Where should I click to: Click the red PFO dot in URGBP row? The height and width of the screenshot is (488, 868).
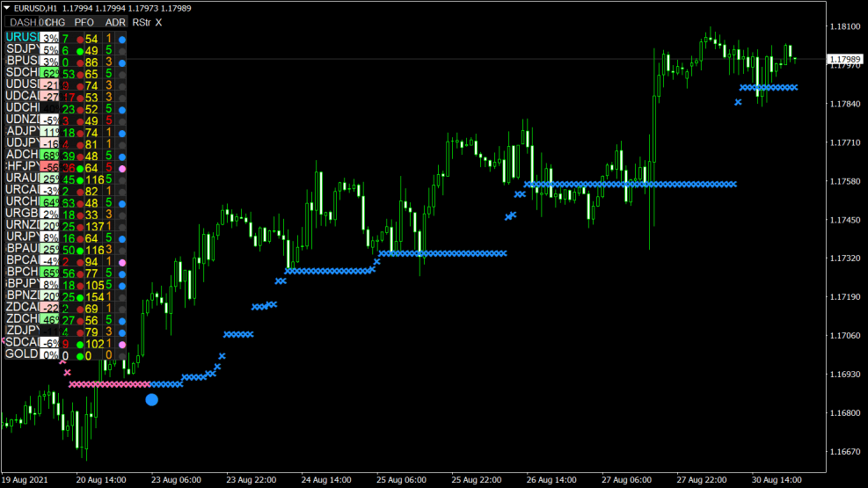click(80, 215)
